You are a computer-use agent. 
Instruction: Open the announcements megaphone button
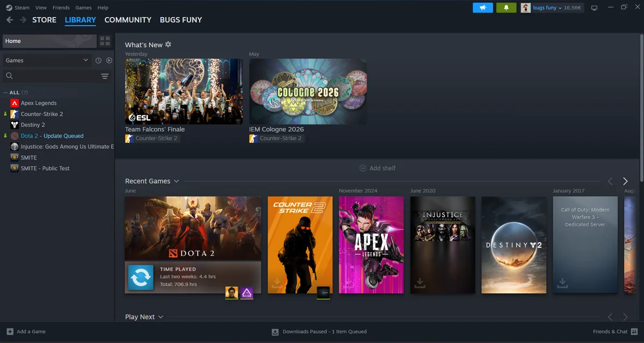click(482, 8)
